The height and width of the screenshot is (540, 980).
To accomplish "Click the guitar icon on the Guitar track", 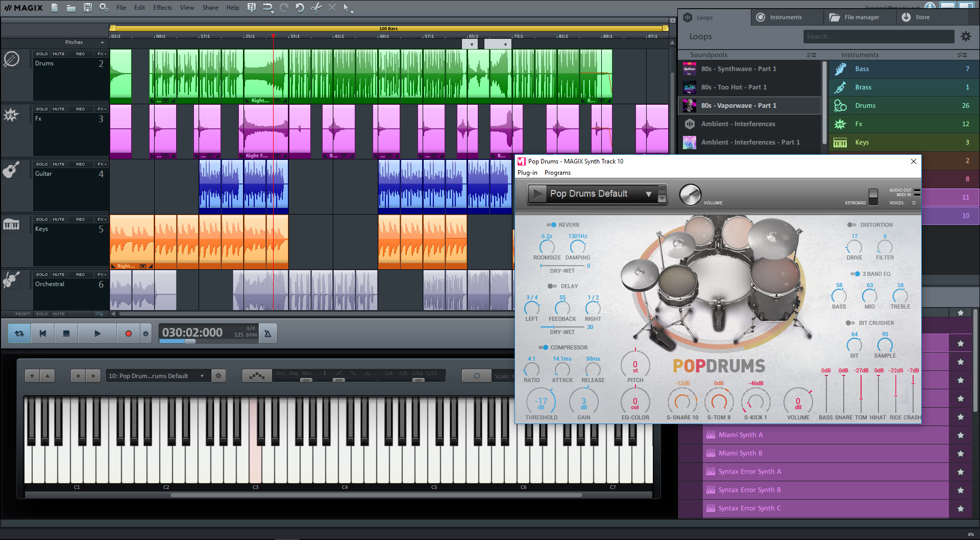I will tap(12, 169).
